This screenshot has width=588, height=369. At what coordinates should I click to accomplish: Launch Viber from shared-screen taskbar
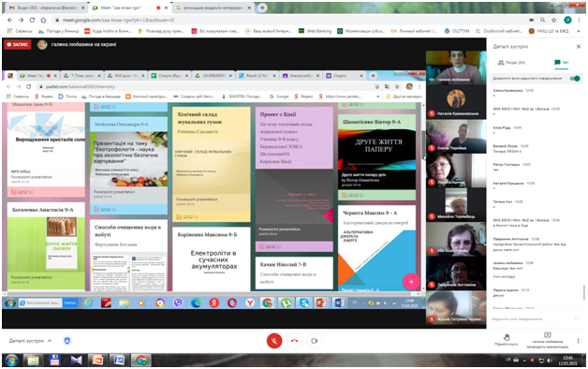pyautogui.click(x=178, y=303)
